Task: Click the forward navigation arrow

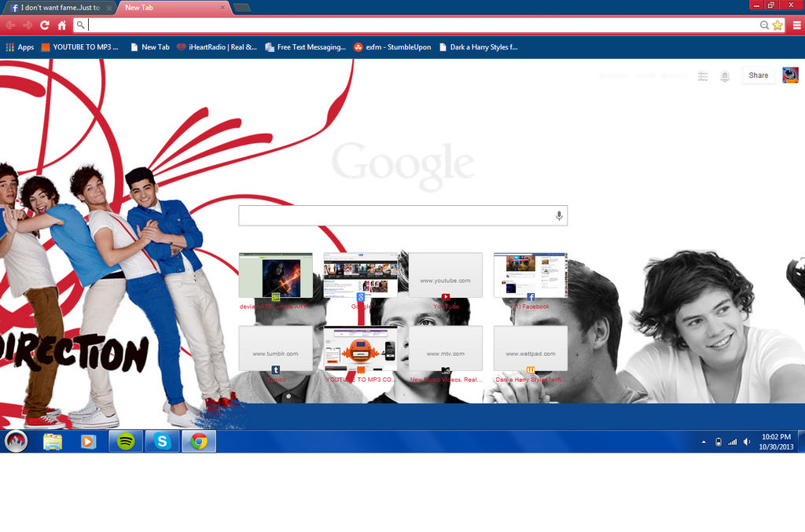Action: (x=28, y=24)
